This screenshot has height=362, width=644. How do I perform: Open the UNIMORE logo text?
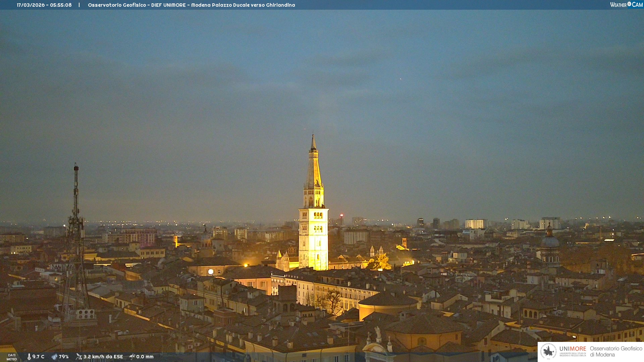(573, 349)
